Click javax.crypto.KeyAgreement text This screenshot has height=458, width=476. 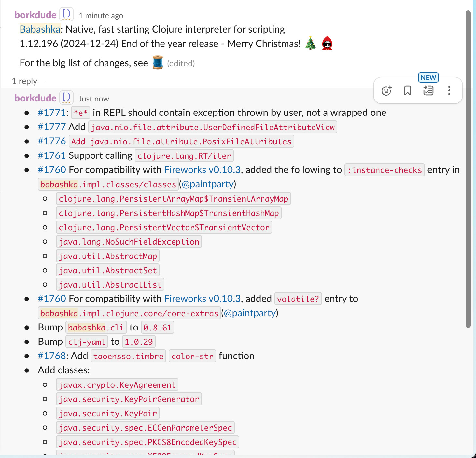[117, 385]
